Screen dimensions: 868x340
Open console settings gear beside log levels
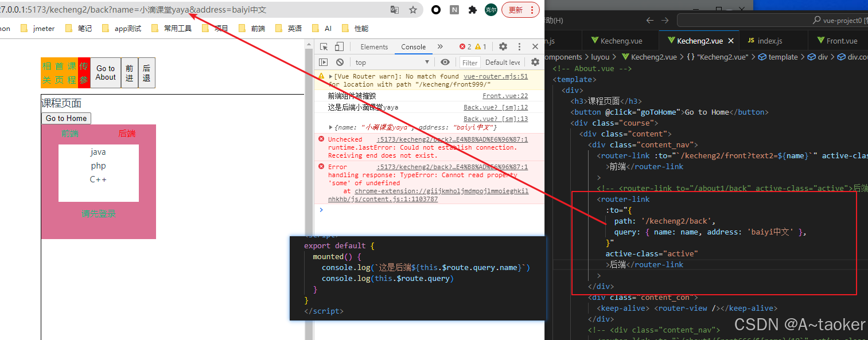point(535,62)
